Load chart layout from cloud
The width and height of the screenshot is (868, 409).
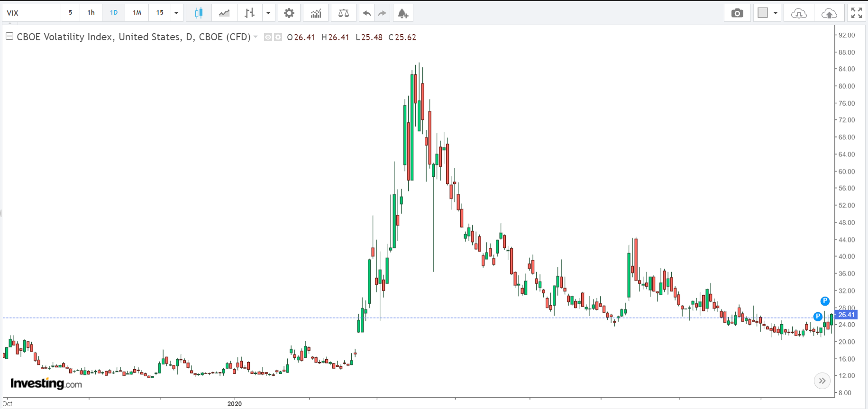[x=799, y=13]
